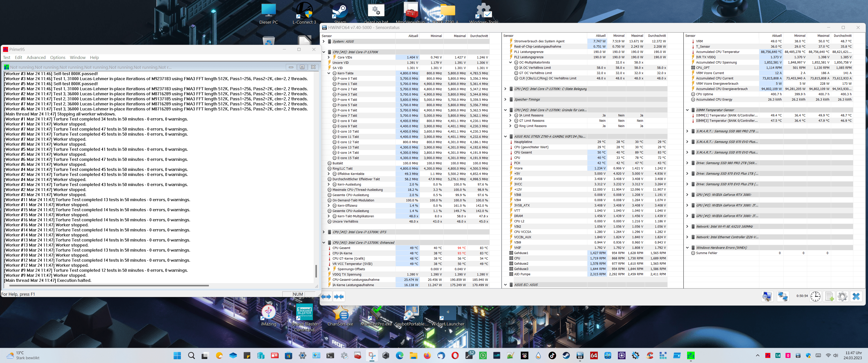Screen dimensions: 868x363
Task: Collapse the Windows Hardware Errors (WHEA) group
Action: tap(687, 248)
